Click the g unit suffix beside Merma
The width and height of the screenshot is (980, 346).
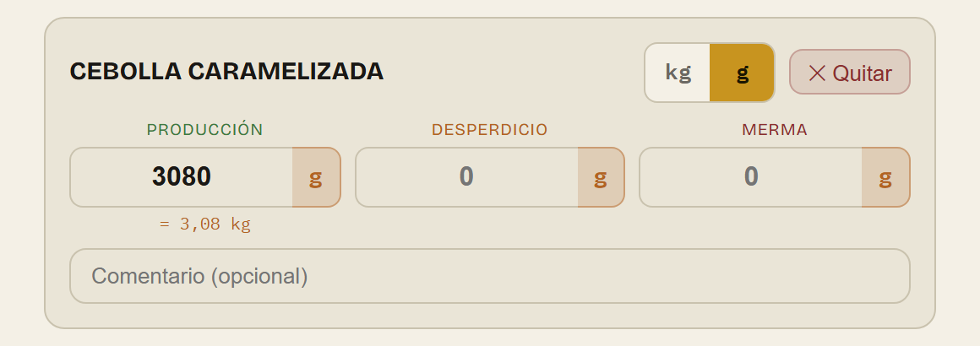(x=885, y=177)
